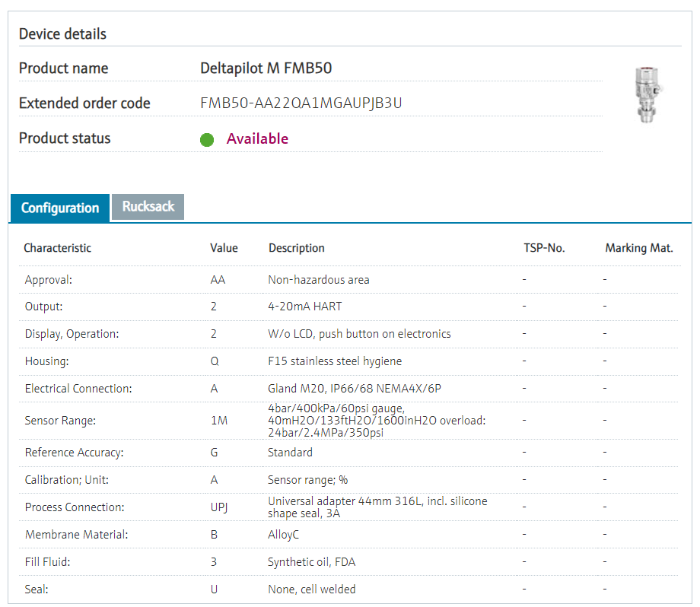The height and width of the screenshot is (607, 700).
Task: Click the 'Available' status link
Action: [x=257, y=138]
